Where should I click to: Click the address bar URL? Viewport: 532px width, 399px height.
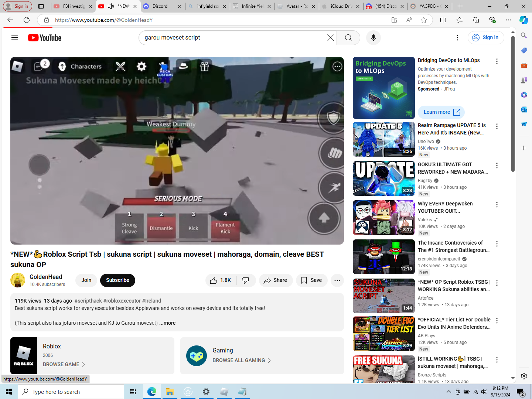click(x=104, y=20)
